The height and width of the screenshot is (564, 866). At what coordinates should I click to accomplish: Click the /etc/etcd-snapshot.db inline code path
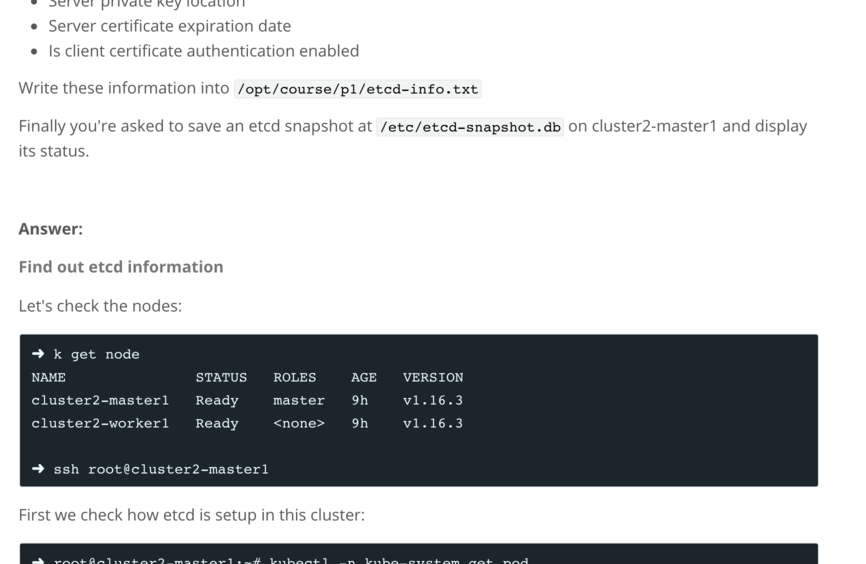pyautogui.click(x=470, y=127)
